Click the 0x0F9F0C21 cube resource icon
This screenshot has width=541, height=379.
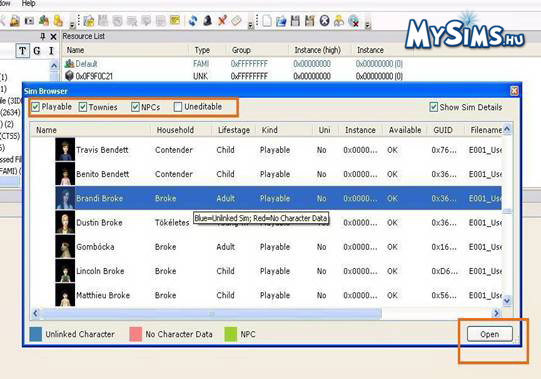click(x=69, y=76)
